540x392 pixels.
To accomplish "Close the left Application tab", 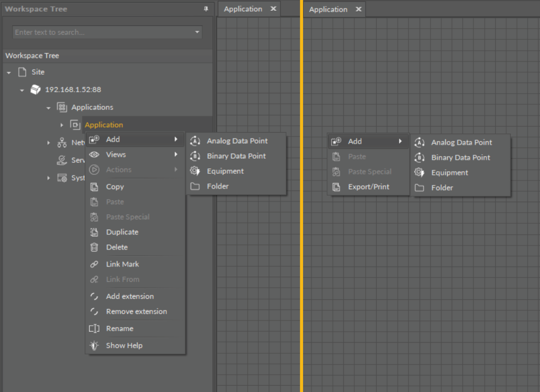I will point(273,9).
